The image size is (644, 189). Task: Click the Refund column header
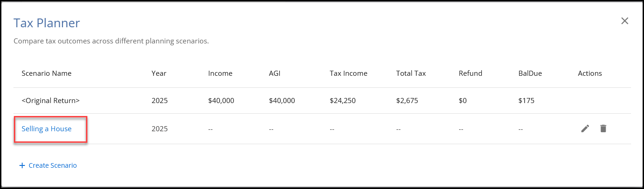click(x=471, y=73)
